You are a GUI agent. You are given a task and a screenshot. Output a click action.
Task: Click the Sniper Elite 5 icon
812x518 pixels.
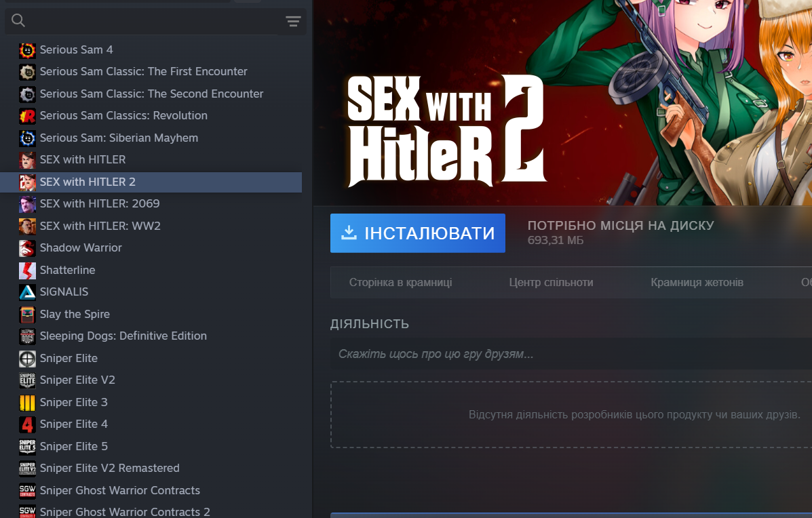pos(27,446)
